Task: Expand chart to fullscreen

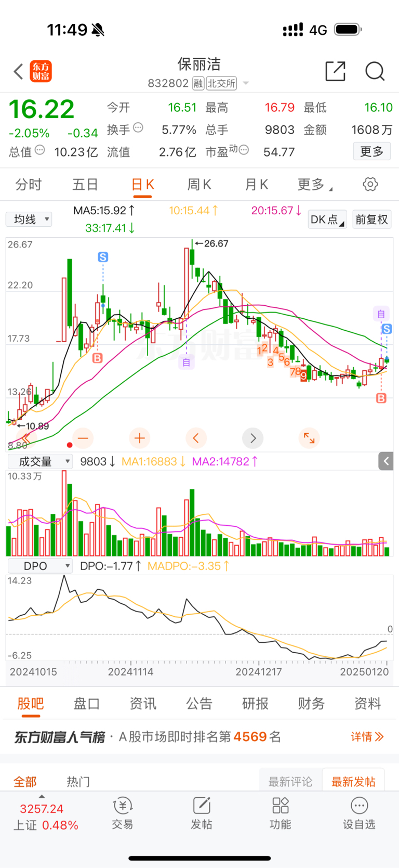Action: coord(309,438)
